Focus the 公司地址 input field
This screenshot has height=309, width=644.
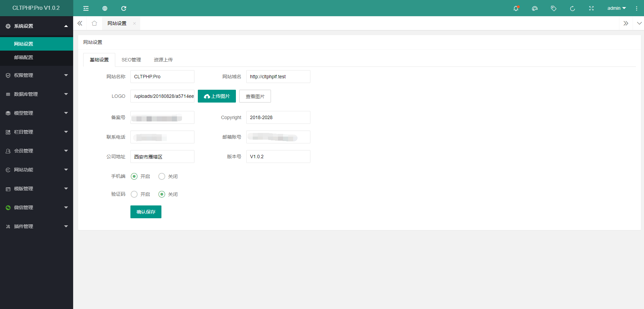click(x=162, y=157)
